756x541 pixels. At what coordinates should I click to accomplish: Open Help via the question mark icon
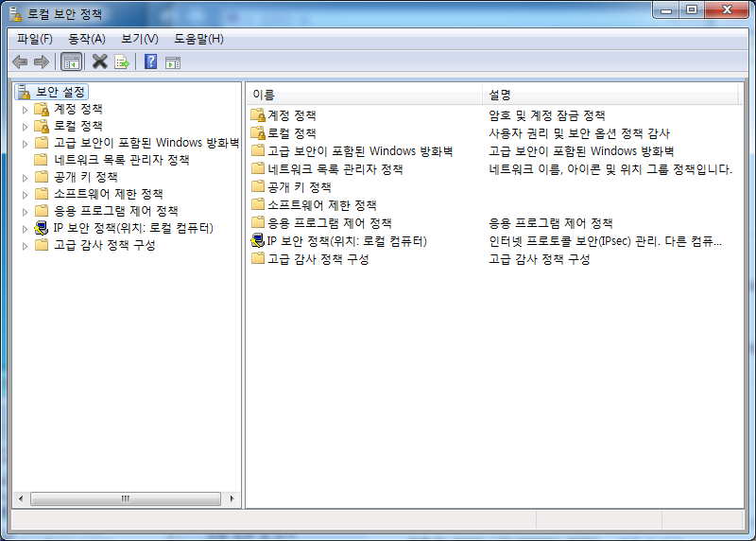pyautogui.click(x=151, y=61)
